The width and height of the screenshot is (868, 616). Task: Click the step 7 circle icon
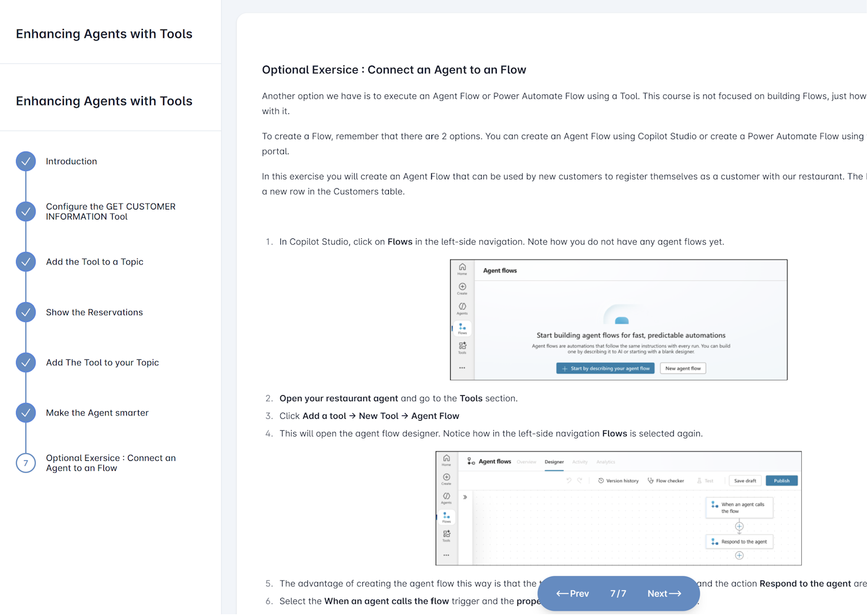click(x=25, y=463)
